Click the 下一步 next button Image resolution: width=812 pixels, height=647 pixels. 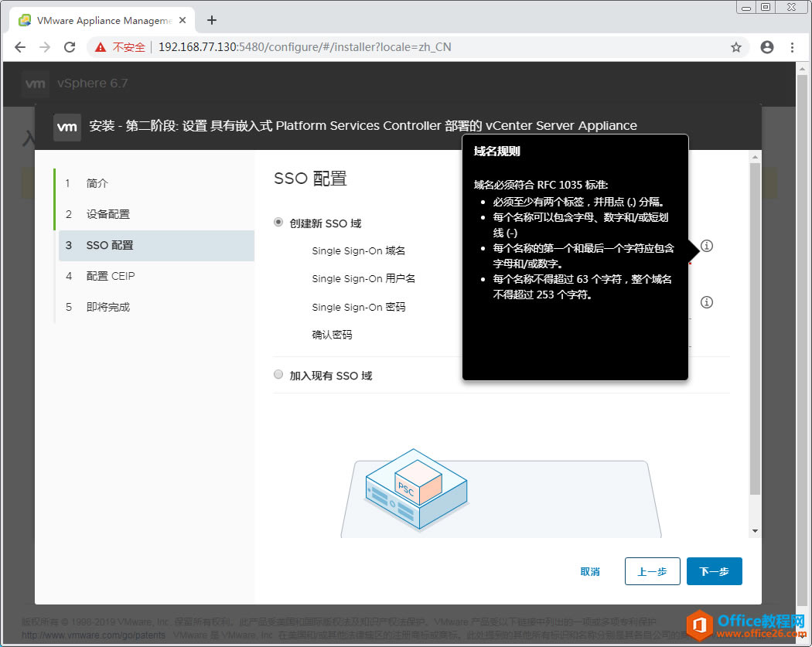click(714, 571)
